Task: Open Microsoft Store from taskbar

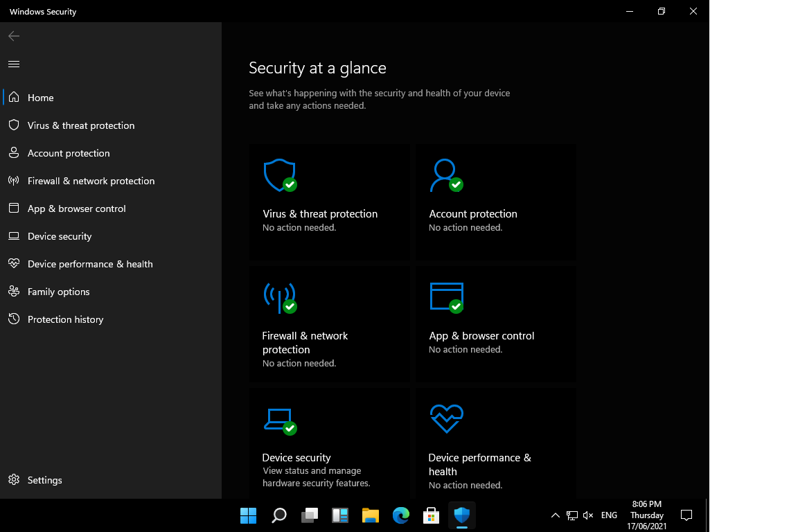Action: [x=431, y=515]
